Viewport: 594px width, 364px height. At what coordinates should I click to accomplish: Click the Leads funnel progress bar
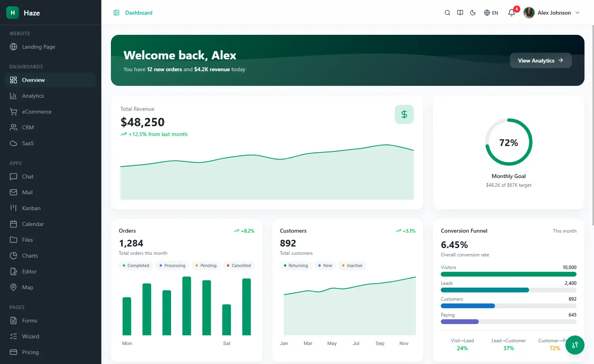click(508, 290)
